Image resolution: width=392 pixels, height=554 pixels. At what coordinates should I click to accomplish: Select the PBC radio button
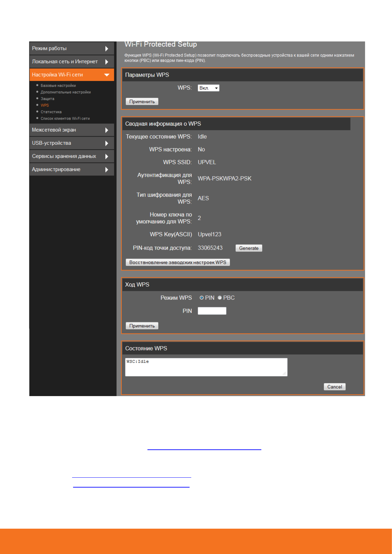(x=220, y=298)
